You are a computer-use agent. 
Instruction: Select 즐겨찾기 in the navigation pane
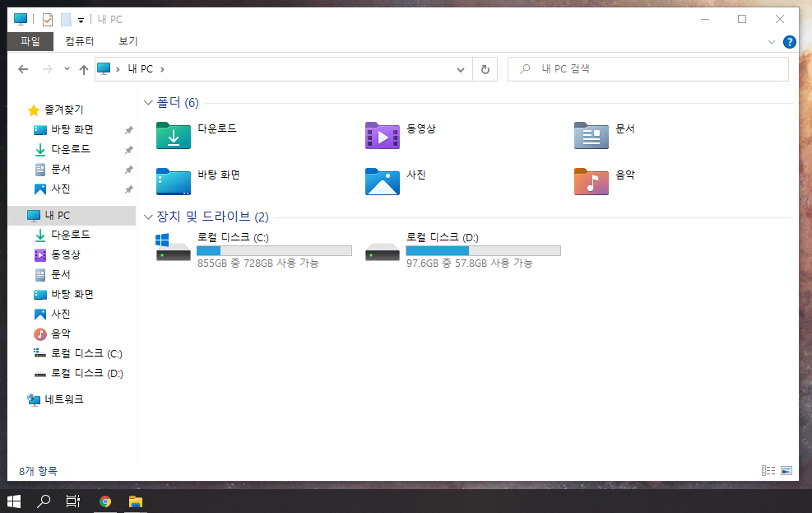tap(63, 110)
